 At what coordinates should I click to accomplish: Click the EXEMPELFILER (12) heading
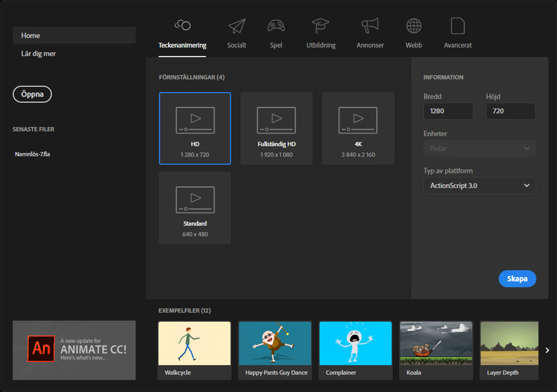(x=184, y=310)
